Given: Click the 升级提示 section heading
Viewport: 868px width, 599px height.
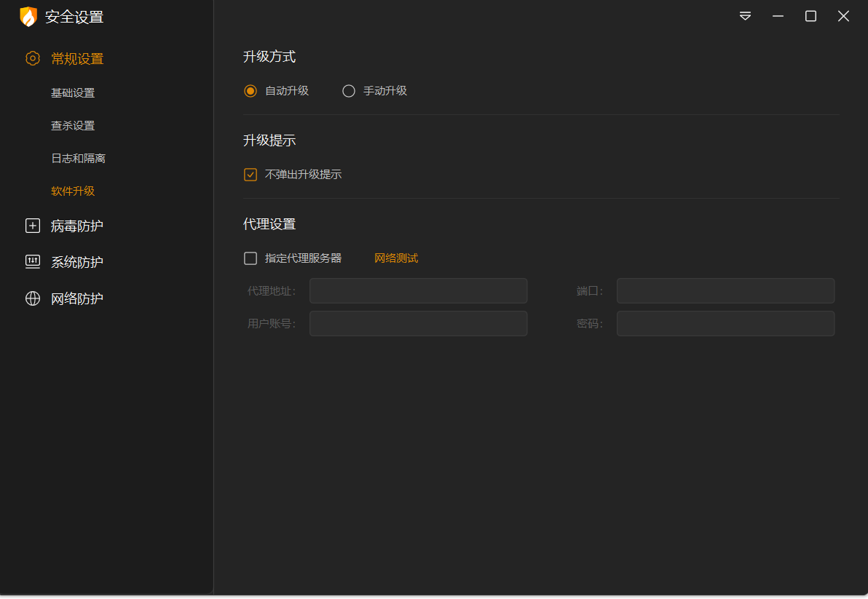Looking at the screenshot, I should 269,140.
